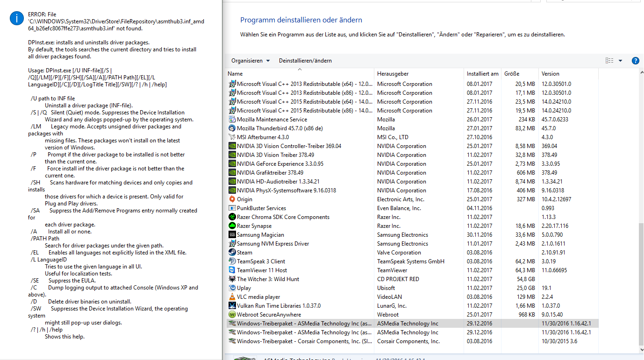644x360 pixels.
Task: Click the Samsung Magician icon
Action: click(232, 235)
